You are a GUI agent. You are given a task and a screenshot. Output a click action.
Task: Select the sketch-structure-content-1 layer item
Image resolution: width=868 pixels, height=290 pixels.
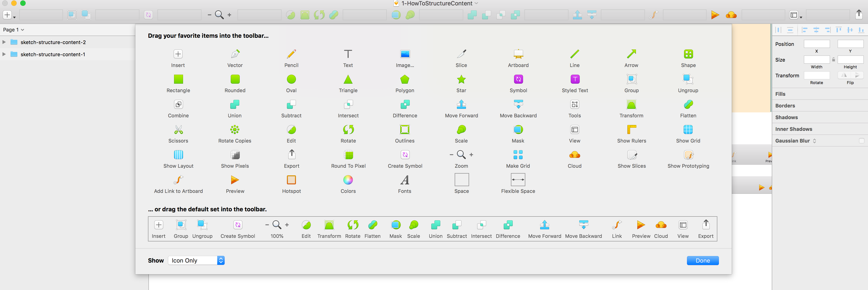click(x=53, y=54)
